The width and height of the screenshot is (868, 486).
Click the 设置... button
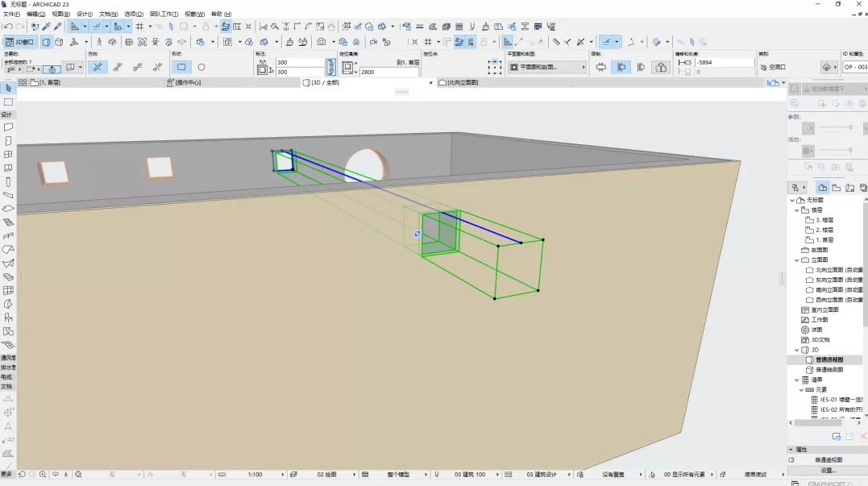(829, 470)
